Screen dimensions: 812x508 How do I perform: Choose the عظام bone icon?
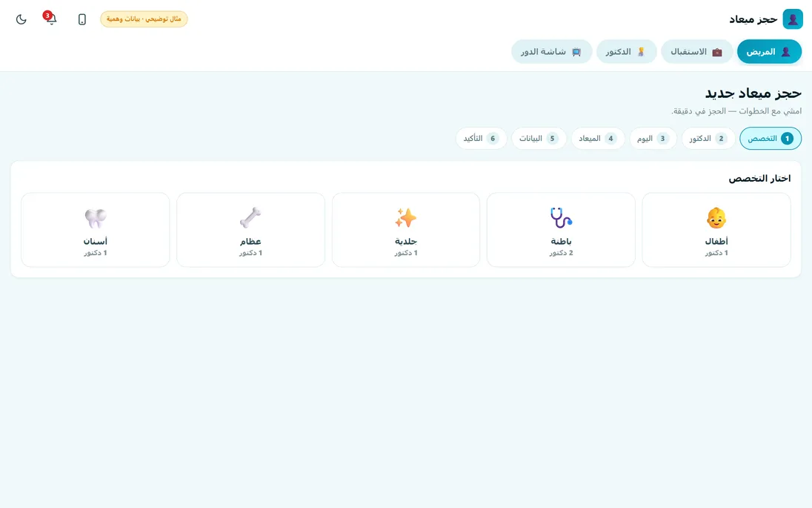click(x=250, y=218)
